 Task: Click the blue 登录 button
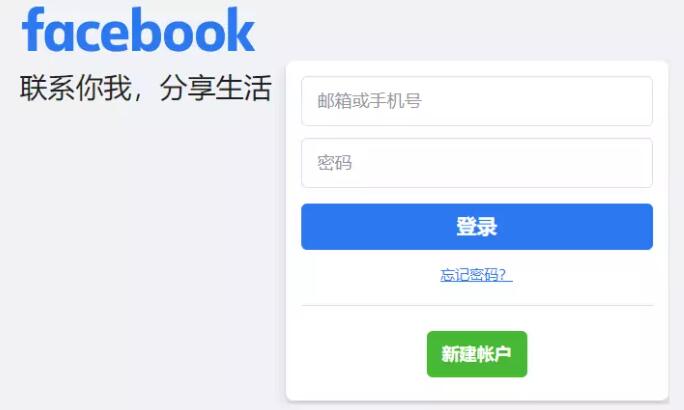(x=477, y=227)
